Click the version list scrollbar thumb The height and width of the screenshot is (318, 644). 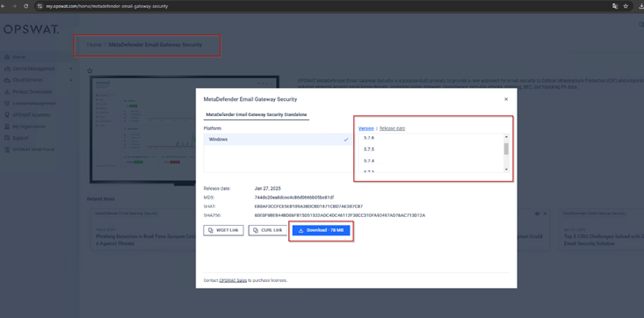[506, 148]
